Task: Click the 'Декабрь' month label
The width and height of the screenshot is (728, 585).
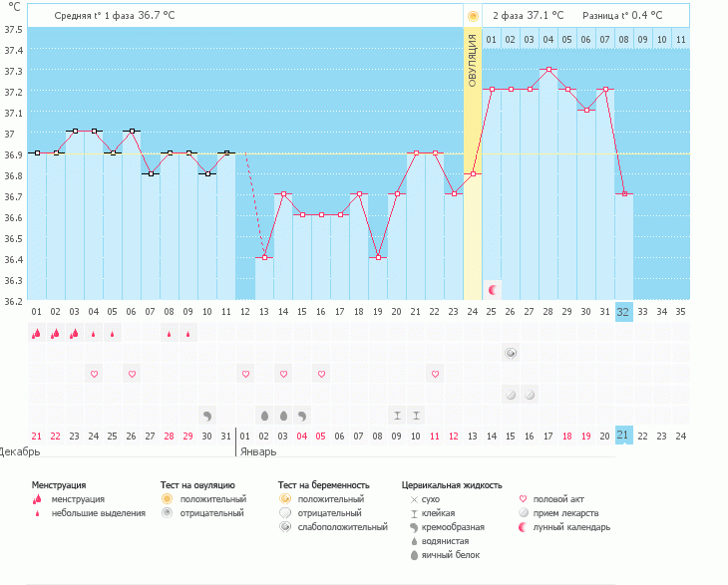Action: pyautogui.click(x=20, y=451)
